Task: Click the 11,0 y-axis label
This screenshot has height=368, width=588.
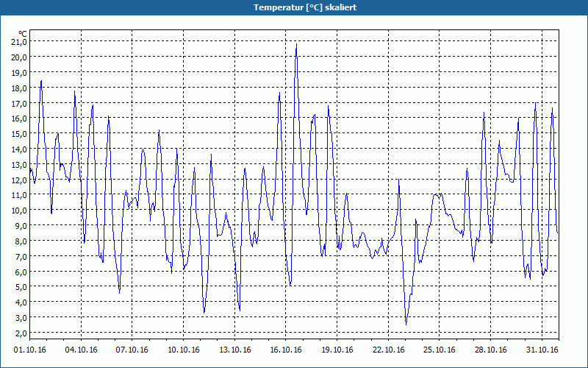Action: 20,195
